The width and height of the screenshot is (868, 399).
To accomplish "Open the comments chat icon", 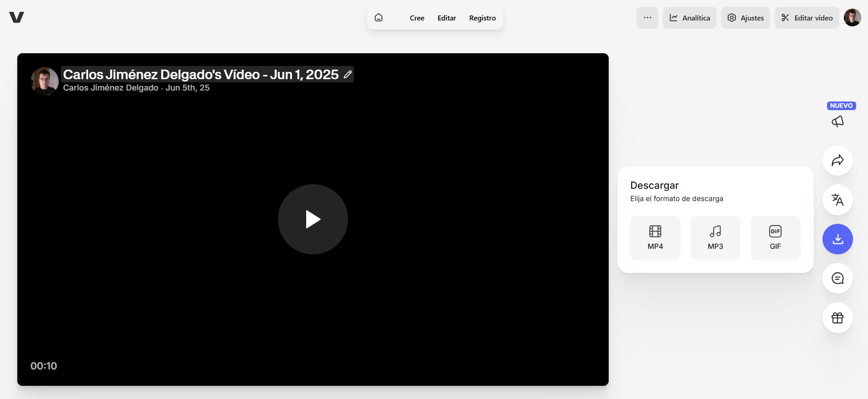I will click(x=838, y=278).
